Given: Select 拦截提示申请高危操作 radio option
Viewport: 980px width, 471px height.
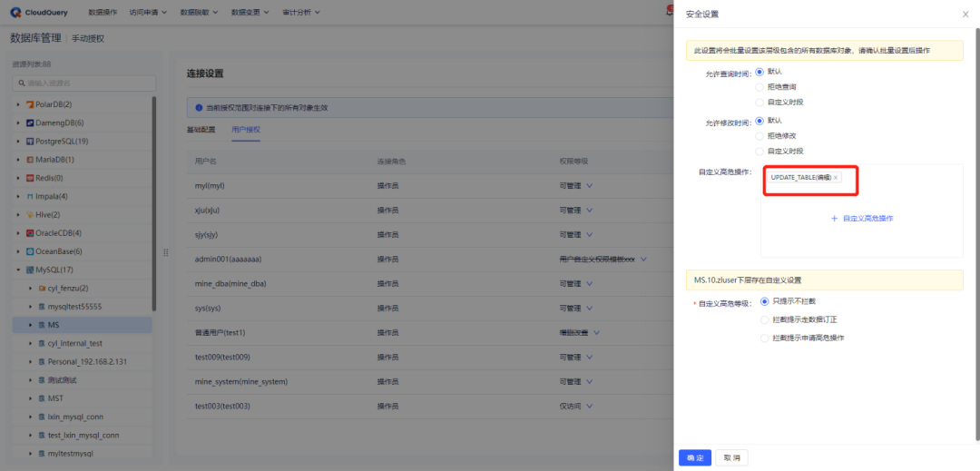Looking at the screenshot, I should 764,338.
